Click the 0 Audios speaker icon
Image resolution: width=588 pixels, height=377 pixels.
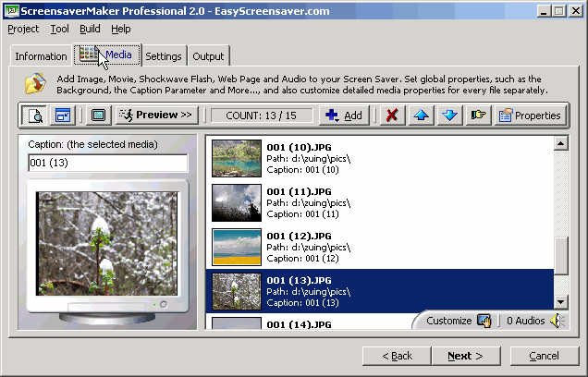(557, 321)
